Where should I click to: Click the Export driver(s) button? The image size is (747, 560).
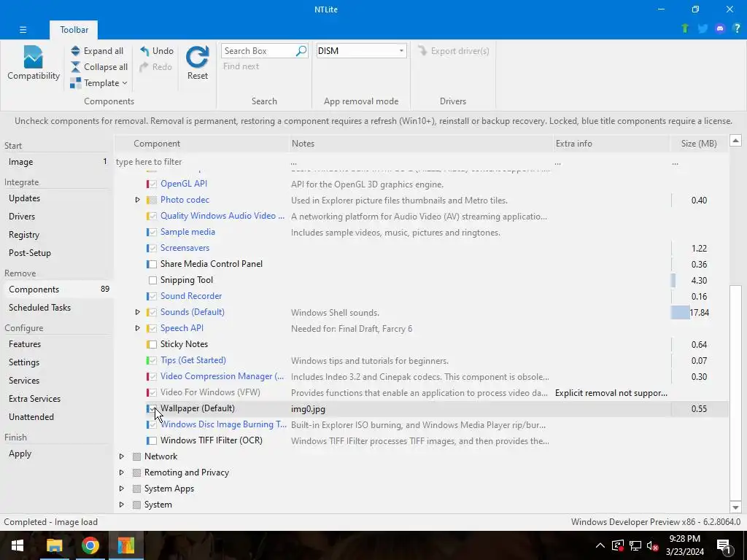[x=454, y=51]
